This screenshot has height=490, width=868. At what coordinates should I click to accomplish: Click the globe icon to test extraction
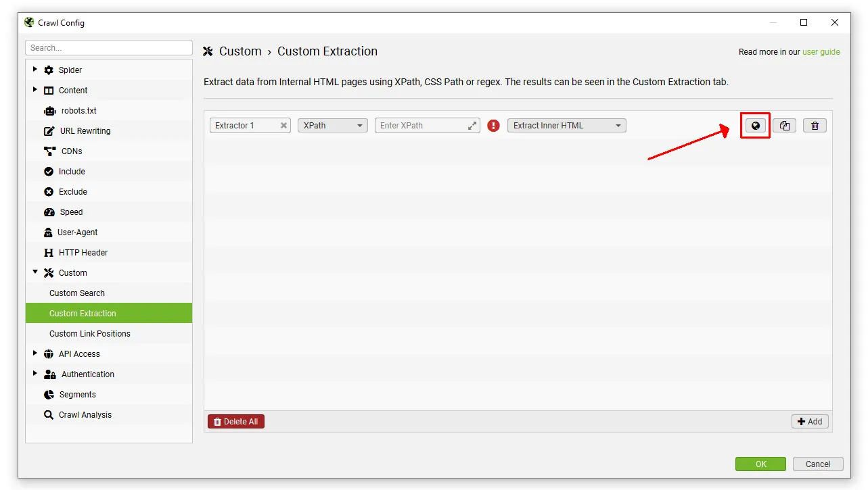coord(755,125)
